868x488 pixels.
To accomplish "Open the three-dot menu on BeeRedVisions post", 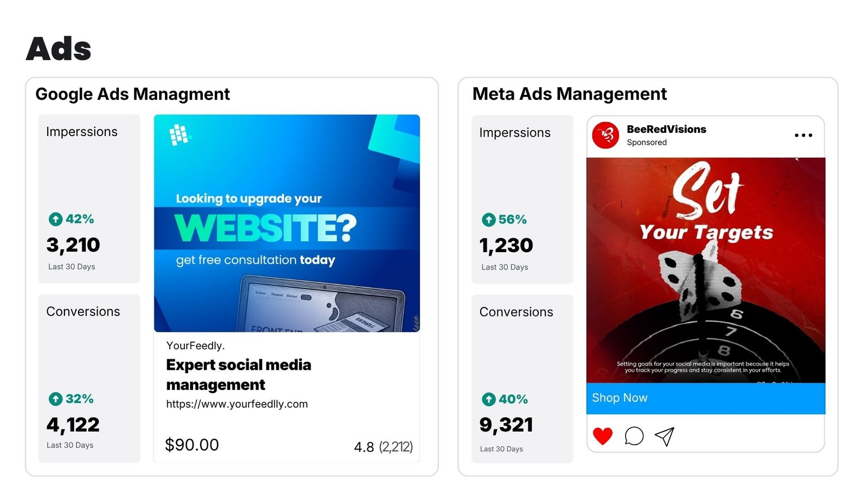I will click(803, 136).
